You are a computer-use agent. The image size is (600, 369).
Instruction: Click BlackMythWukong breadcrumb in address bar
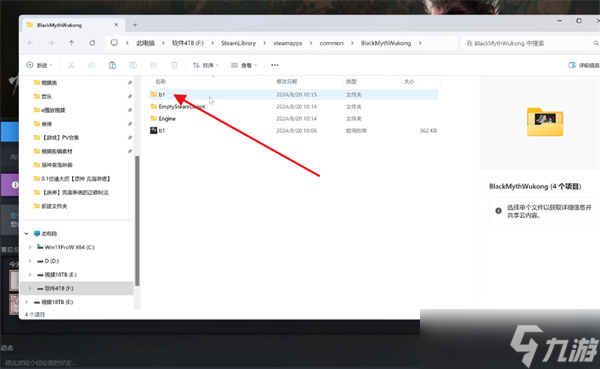(386, 43)
